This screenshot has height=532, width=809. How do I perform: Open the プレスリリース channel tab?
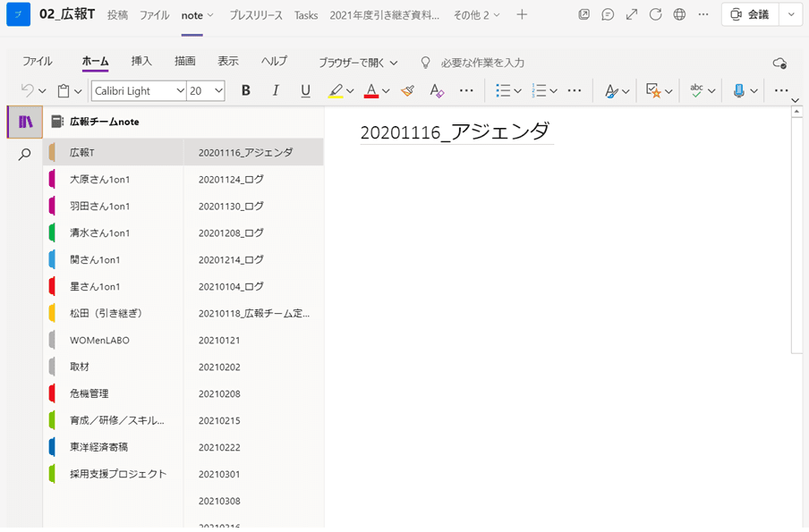[256, 15]
